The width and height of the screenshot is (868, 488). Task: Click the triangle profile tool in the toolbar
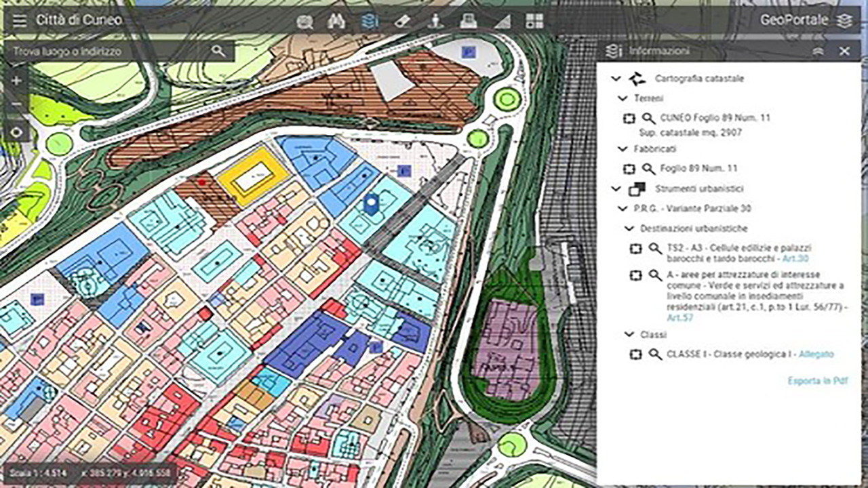point(502,21)
